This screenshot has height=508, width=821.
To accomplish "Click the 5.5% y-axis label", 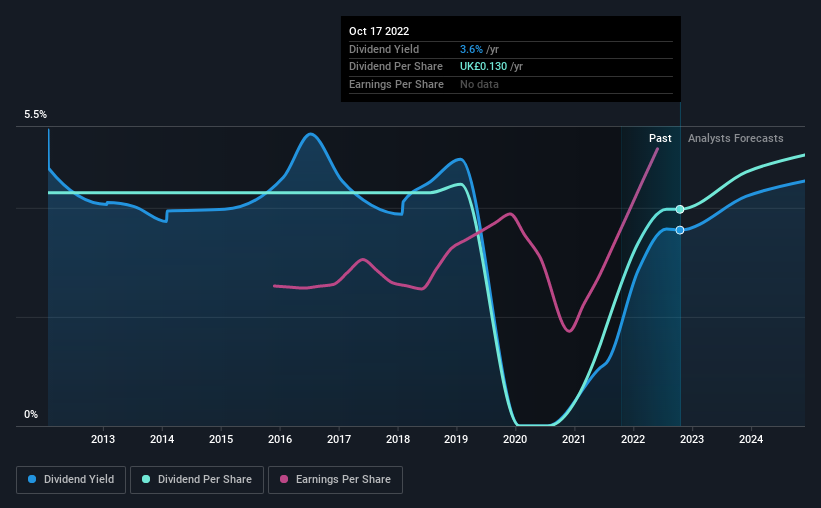I will tap(35, 115).
